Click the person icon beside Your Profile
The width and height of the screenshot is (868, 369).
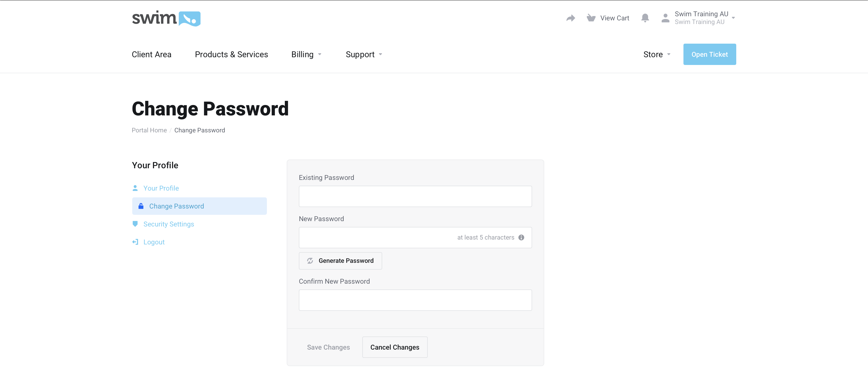pyautogui.click(x=135, y=188)
